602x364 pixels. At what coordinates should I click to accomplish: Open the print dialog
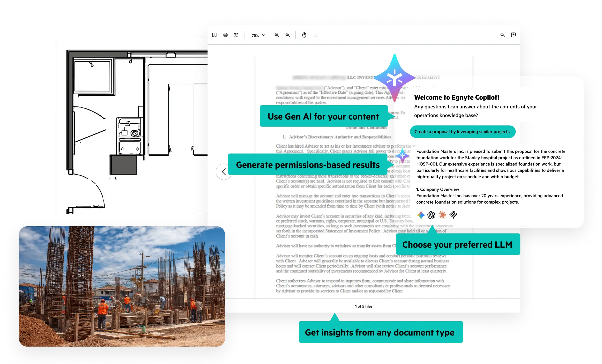225,35
